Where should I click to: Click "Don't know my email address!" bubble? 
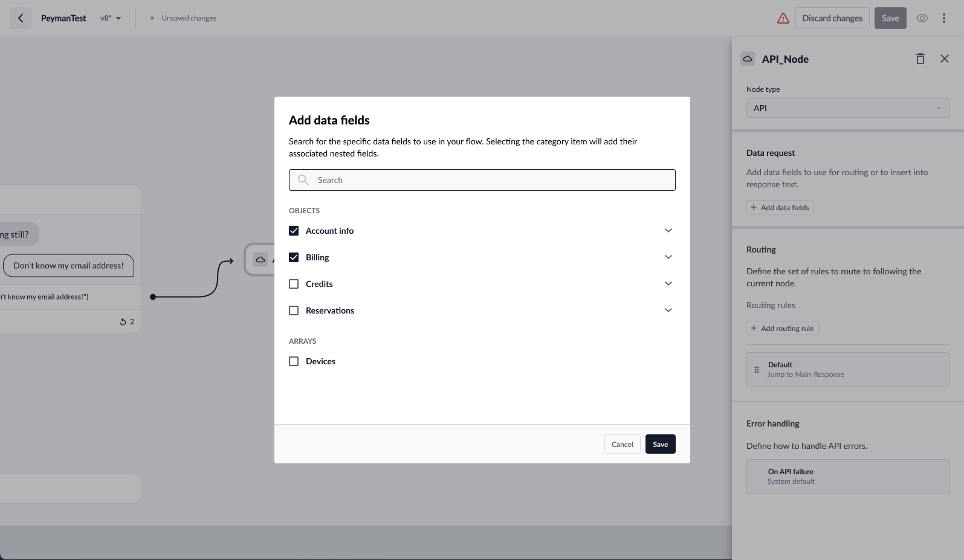pyautogui.click(x=68, y=265)
